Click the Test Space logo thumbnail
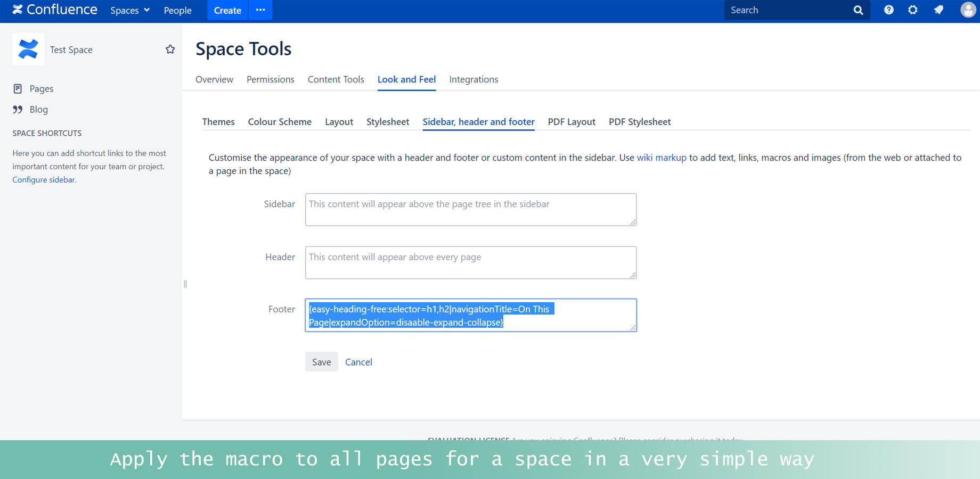Screen dimensions: 980x479 pos(28,49)
